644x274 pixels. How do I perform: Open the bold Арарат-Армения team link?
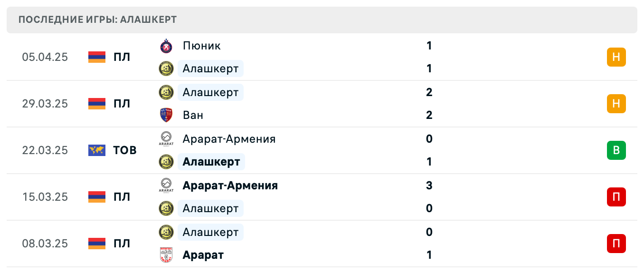tap(230, 186)
